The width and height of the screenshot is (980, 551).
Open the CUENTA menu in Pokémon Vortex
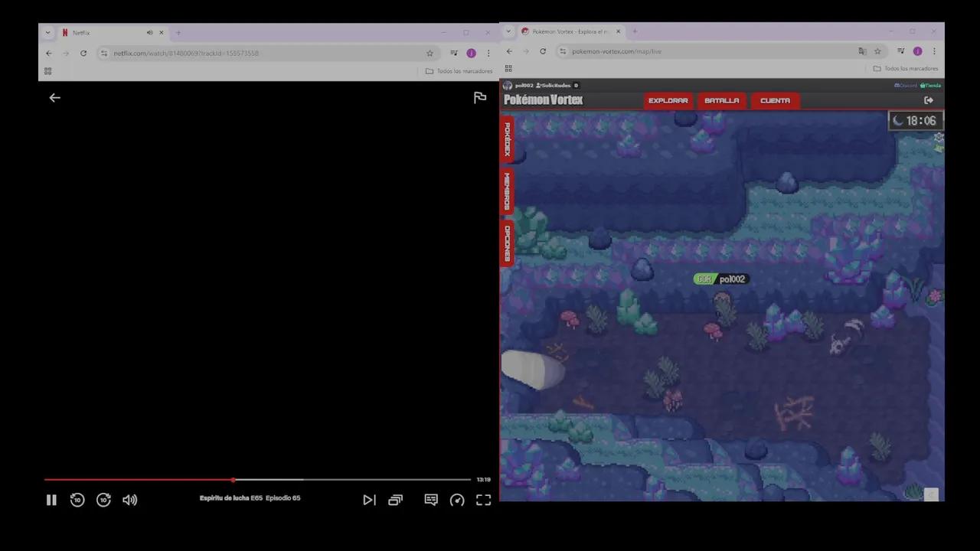coord(775,100)
